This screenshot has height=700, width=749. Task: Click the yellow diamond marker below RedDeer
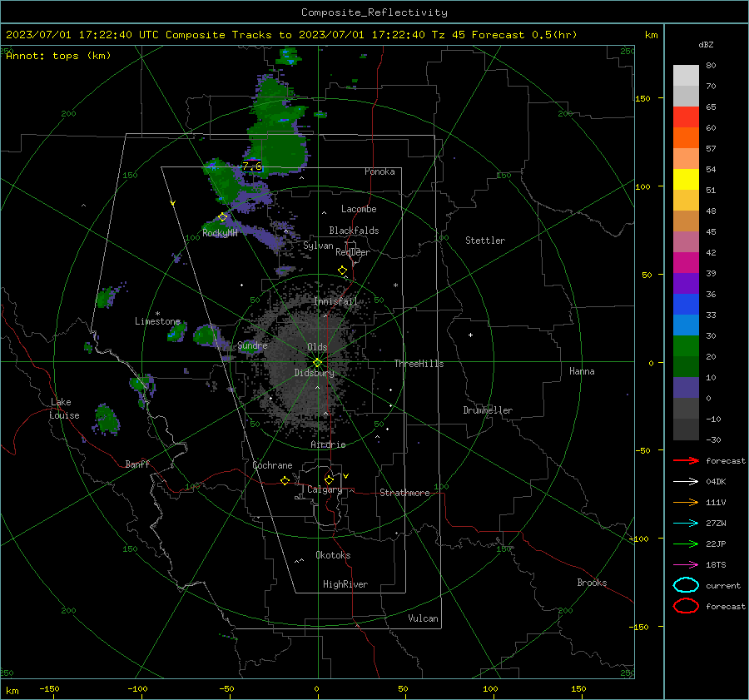[342, 270]
